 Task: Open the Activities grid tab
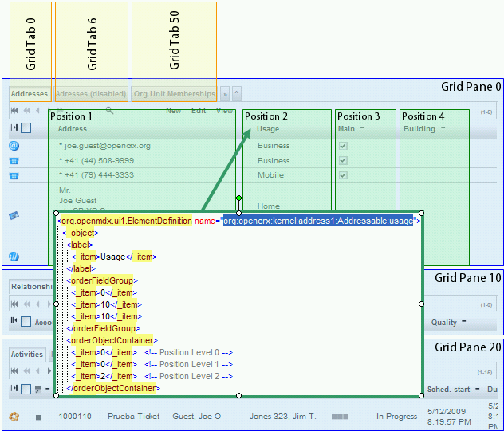(27, 354)
